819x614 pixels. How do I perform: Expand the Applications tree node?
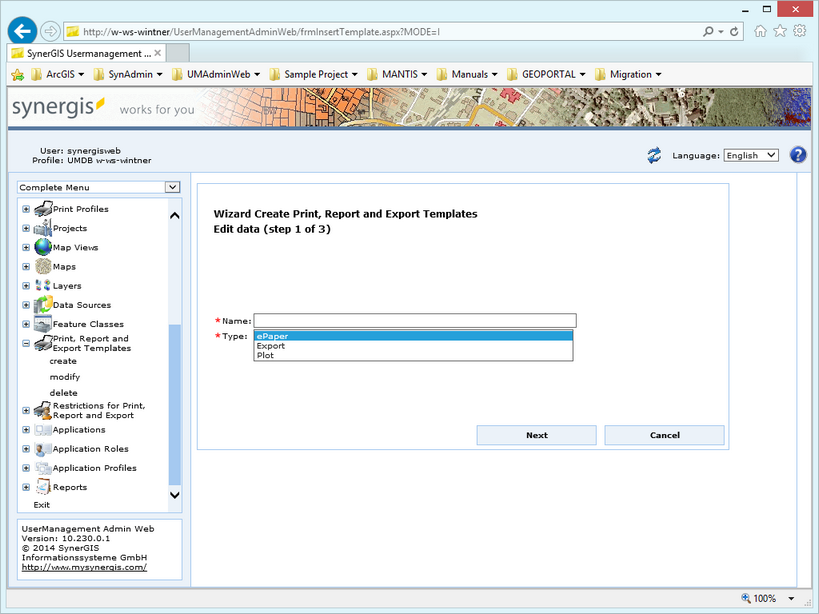tap(23, 429)
